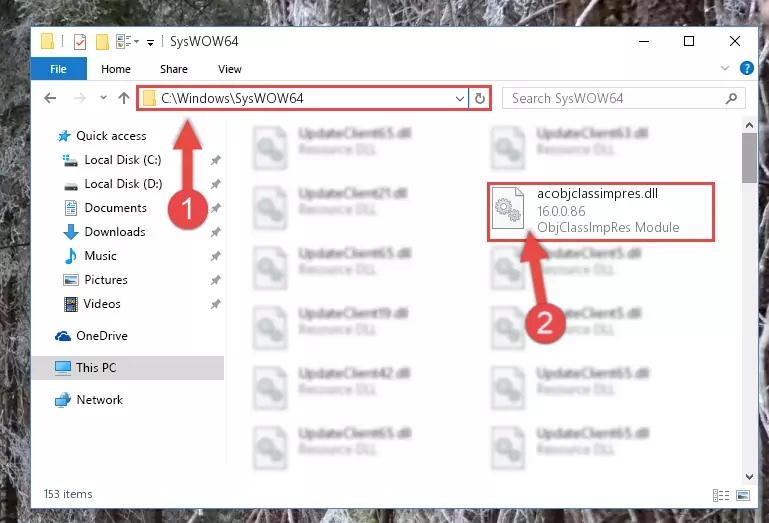Click the Search SysWOW64 box

coord(623,99)
